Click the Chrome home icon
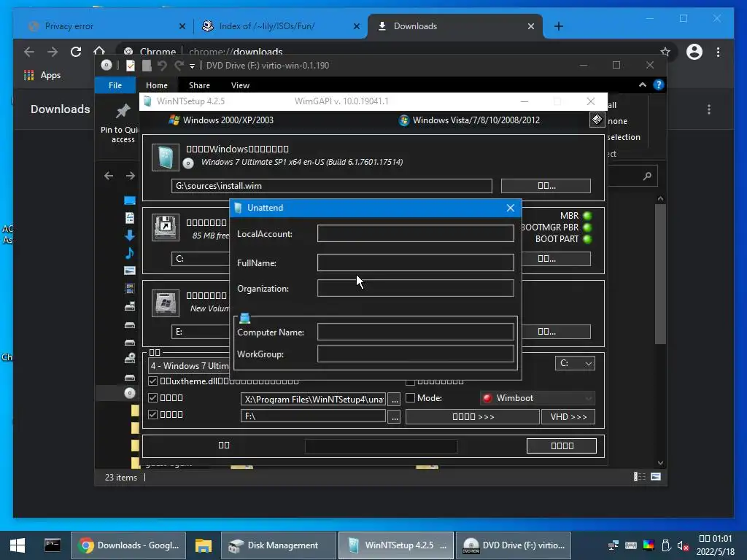This screenshot has width=747, height=560. coord(99,50)
